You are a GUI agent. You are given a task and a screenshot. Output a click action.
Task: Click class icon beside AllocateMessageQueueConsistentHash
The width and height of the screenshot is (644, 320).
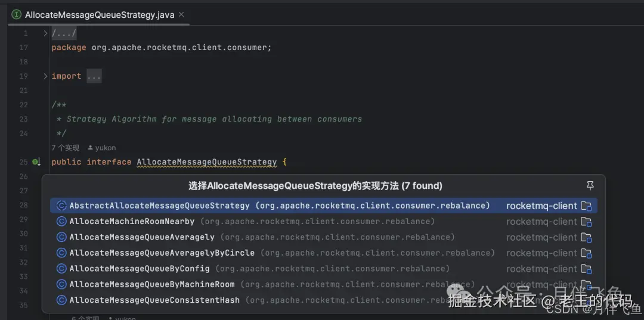tap(61, 300)
